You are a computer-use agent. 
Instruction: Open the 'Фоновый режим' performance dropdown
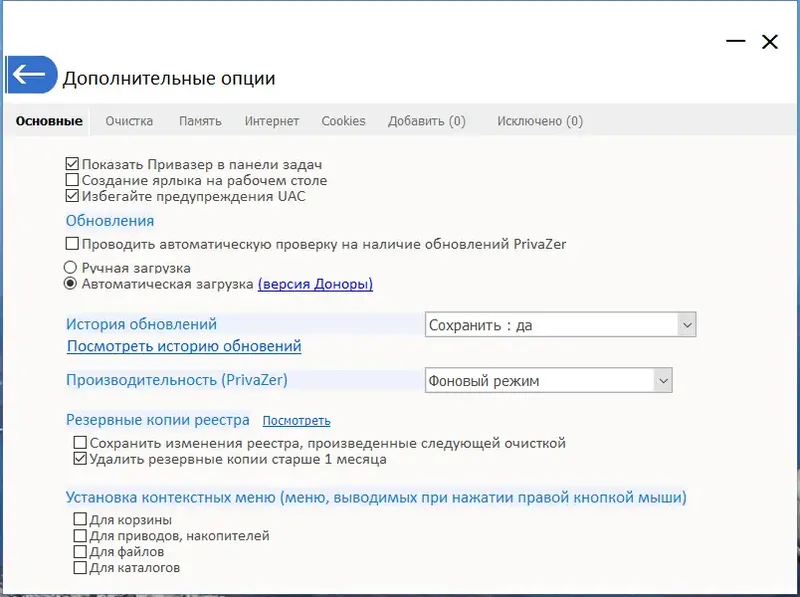[548, 380]
